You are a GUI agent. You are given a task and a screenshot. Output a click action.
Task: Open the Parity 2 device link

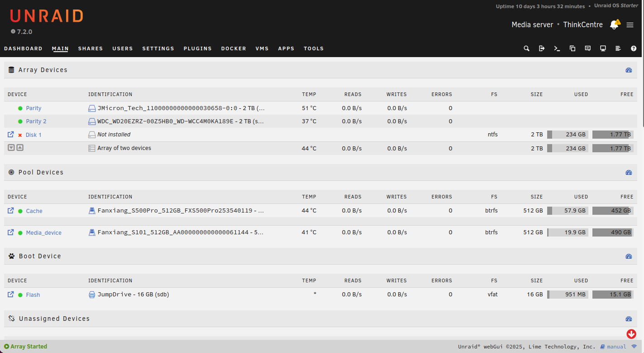pyautogui.click(x=36, y=121)
